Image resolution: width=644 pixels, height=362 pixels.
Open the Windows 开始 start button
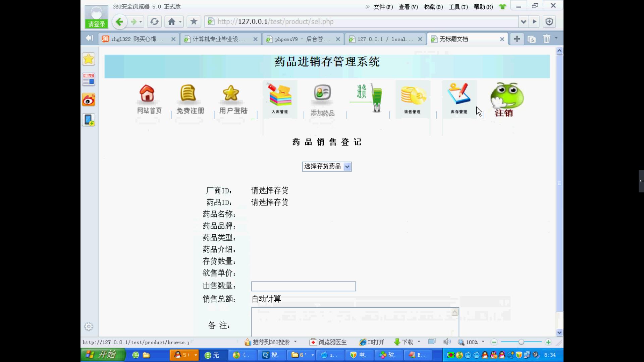pyautogui.click(x=103, y=355)
